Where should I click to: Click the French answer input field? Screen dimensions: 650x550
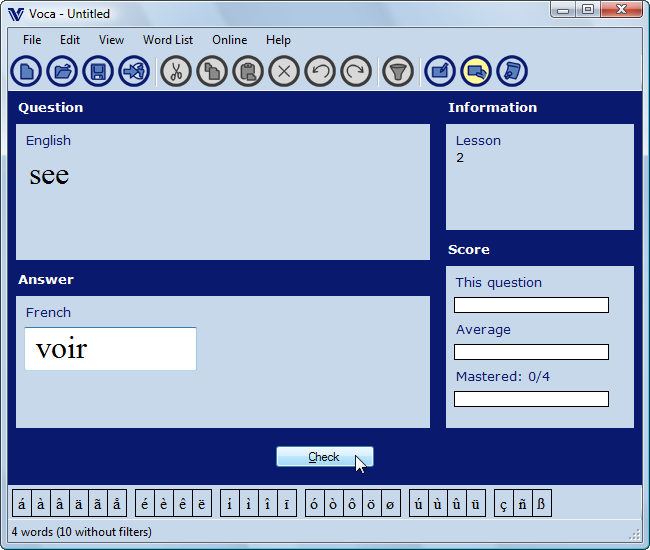click(110, 349)
